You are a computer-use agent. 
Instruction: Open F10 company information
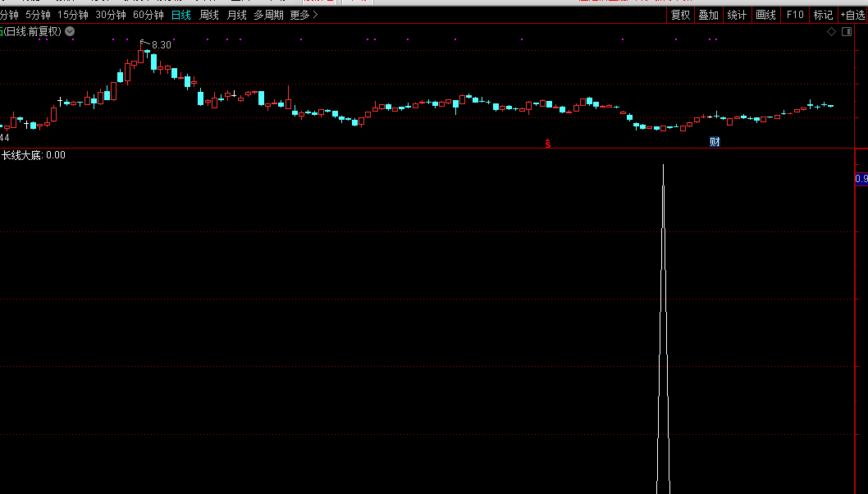point(794,15)
